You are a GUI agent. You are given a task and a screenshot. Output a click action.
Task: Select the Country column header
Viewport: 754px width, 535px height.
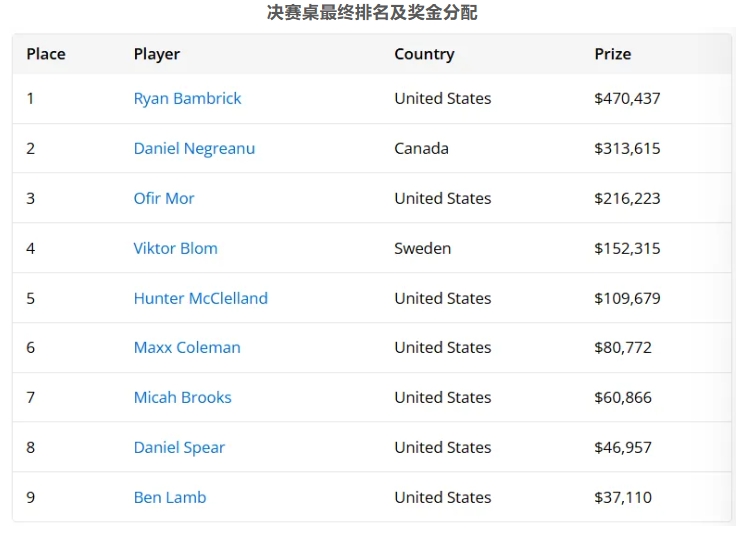(x=424, y=54)
